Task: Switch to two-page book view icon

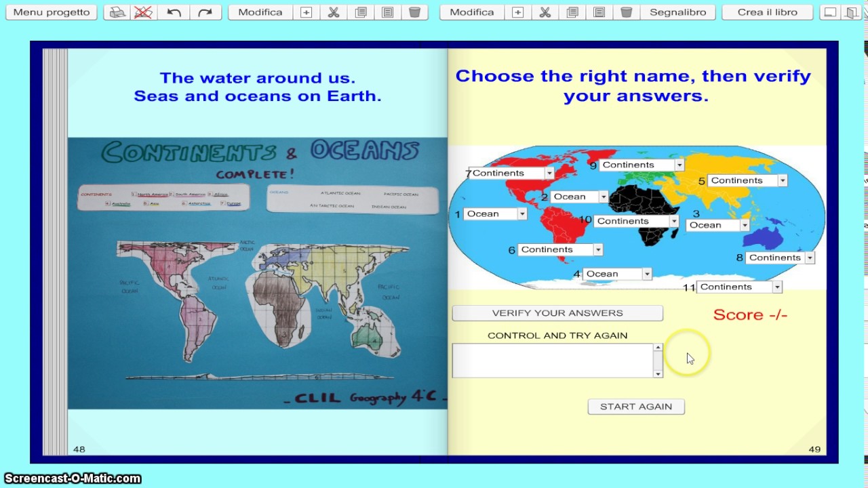Action: pyautogui.click(x=852, y=12)
